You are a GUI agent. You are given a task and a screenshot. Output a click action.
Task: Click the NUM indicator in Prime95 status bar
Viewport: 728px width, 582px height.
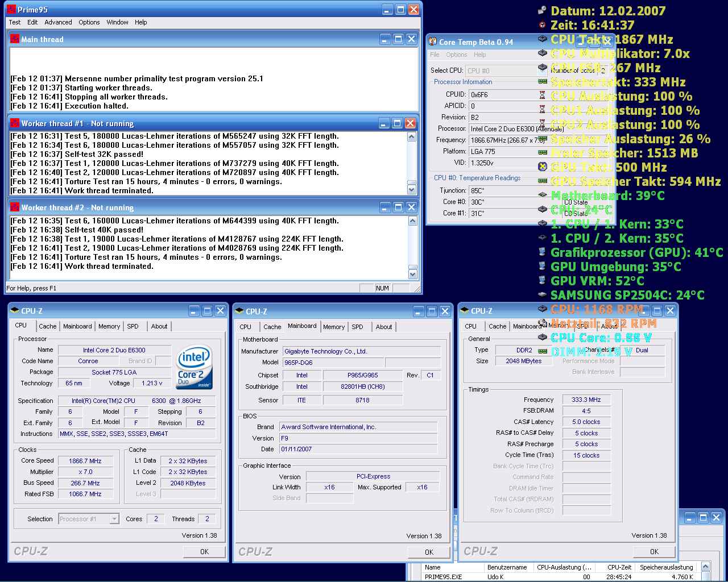(382, 288)
